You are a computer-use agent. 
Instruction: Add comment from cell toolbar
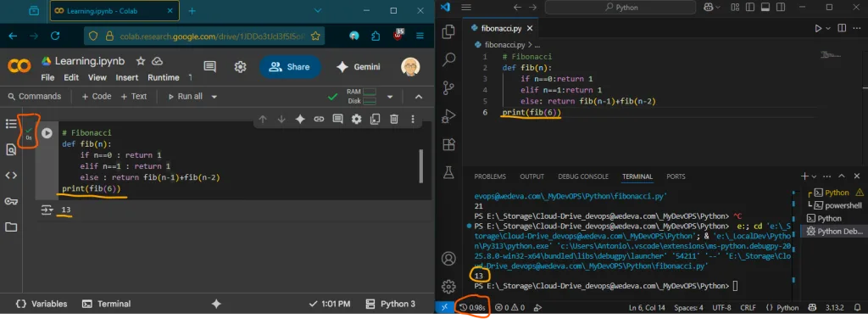[x=337, y=119]
